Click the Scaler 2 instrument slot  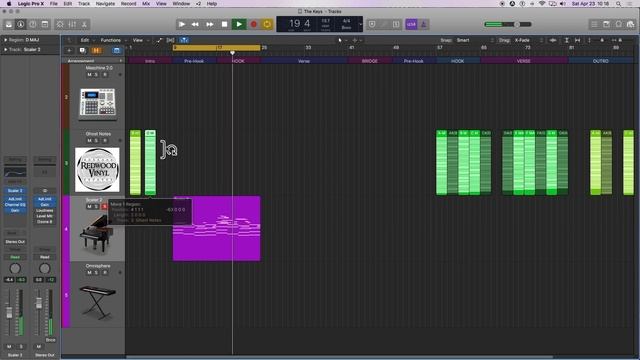pyautogui.click(x=15, y=191)
